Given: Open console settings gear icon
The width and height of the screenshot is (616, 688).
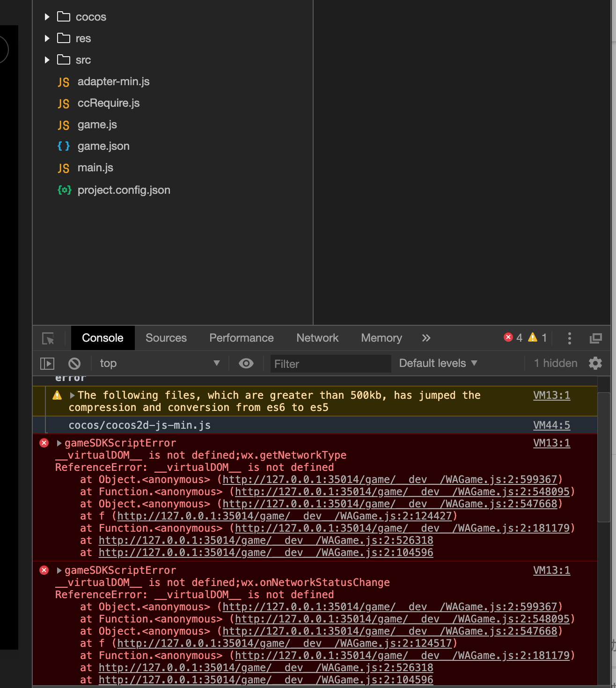Looking at the screenshot, I should click(595, 364).
